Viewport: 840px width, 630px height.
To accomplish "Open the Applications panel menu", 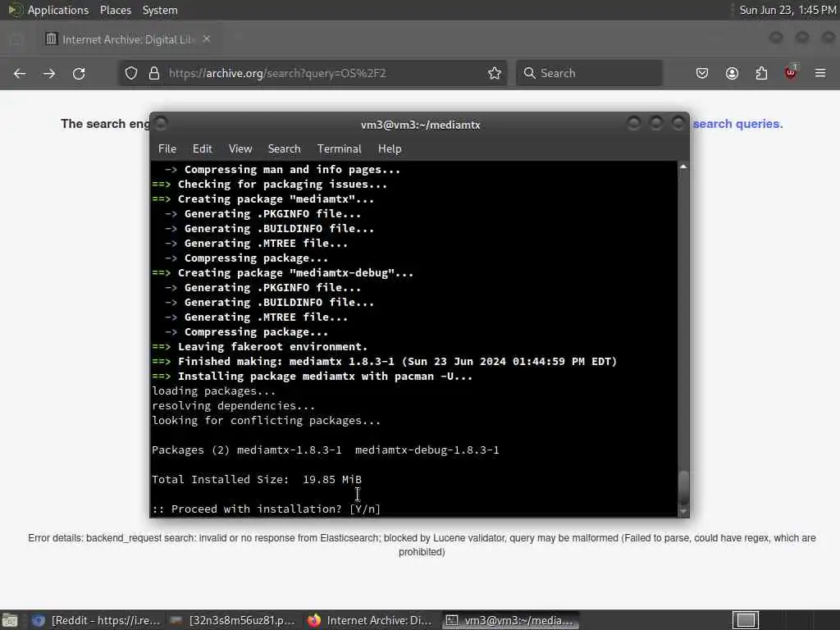I will (x=58, y=10).
